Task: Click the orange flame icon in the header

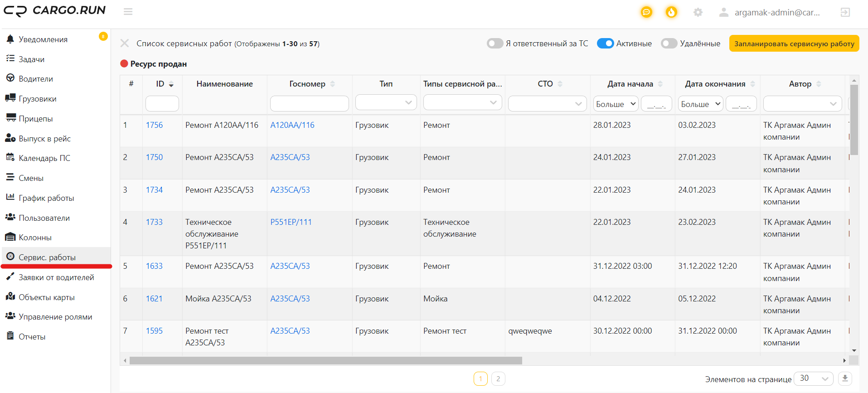Action: click(671, 12)
